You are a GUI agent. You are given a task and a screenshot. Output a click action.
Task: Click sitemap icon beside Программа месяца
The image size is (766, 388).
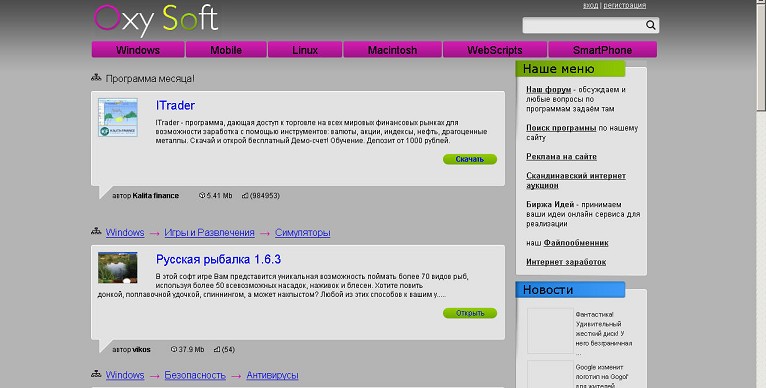click(96, 77)
